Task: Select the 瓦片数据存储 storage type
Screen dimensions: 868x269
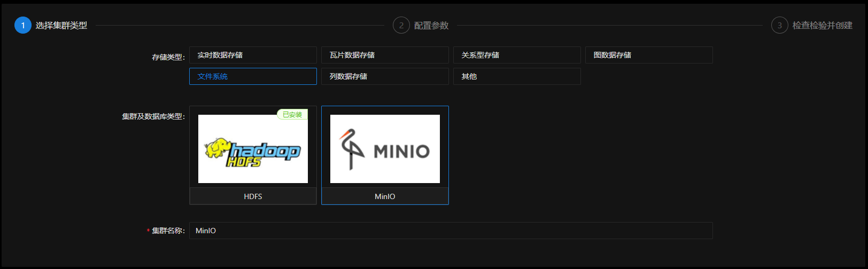Action: (x=385, y=55)
